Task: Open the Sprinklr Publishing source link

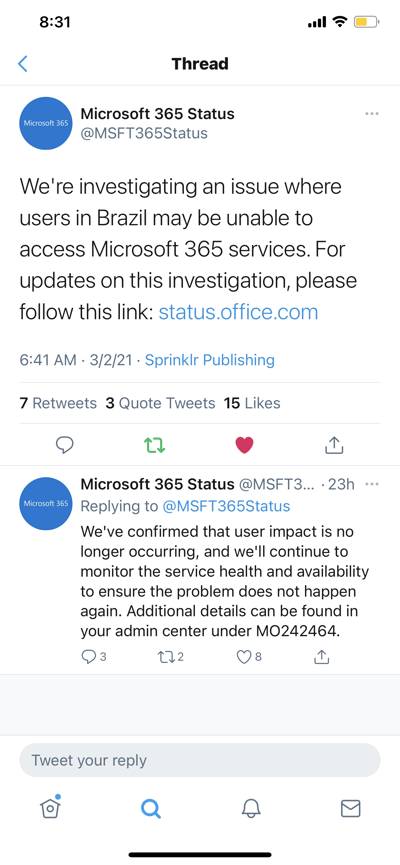Action: coord(210,360)
